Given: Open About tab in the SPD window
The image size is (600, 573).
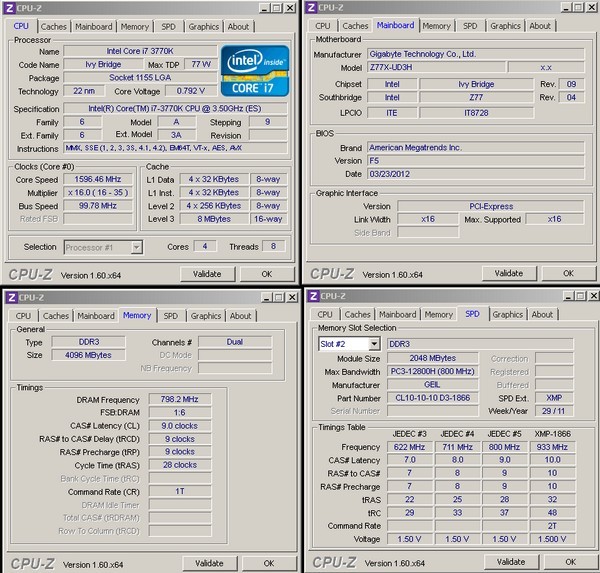Looking at the screenshot, I should tap(542, 314).
